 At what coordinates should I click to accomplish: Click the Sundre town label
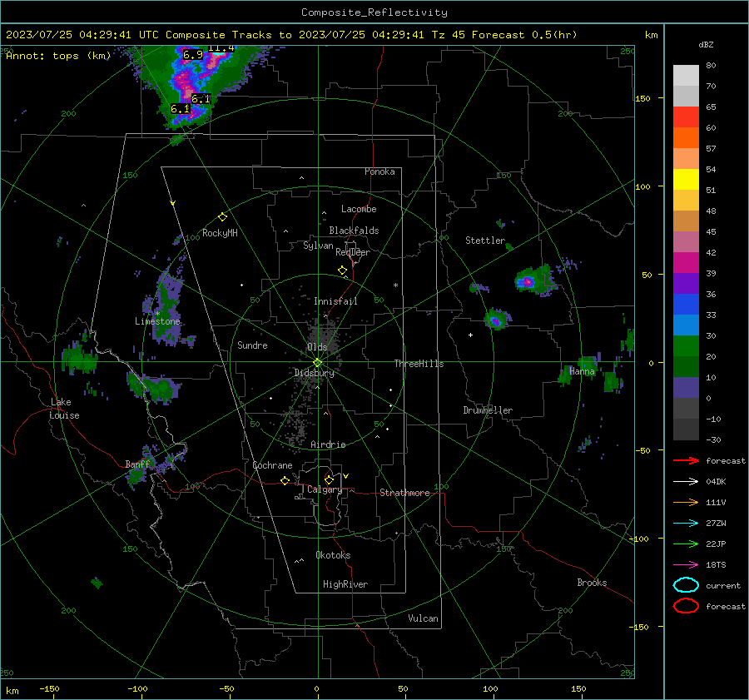point(252,345)
